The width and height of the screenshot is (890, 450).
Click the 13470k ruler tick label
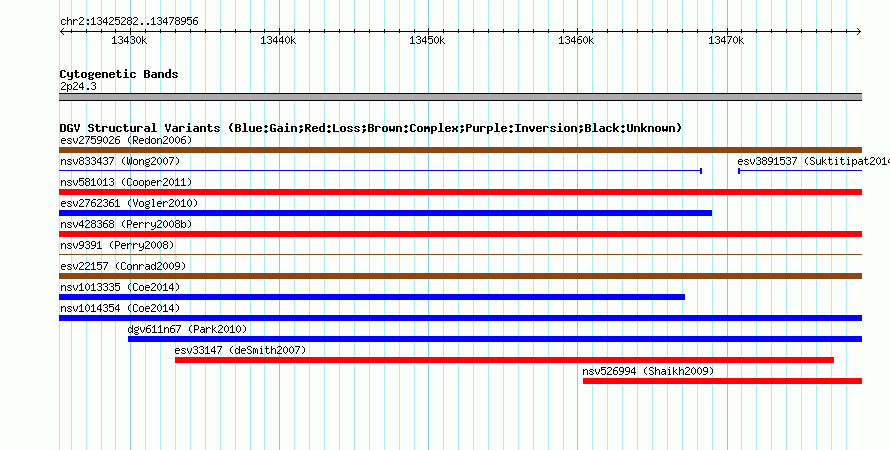click(726, 40)
